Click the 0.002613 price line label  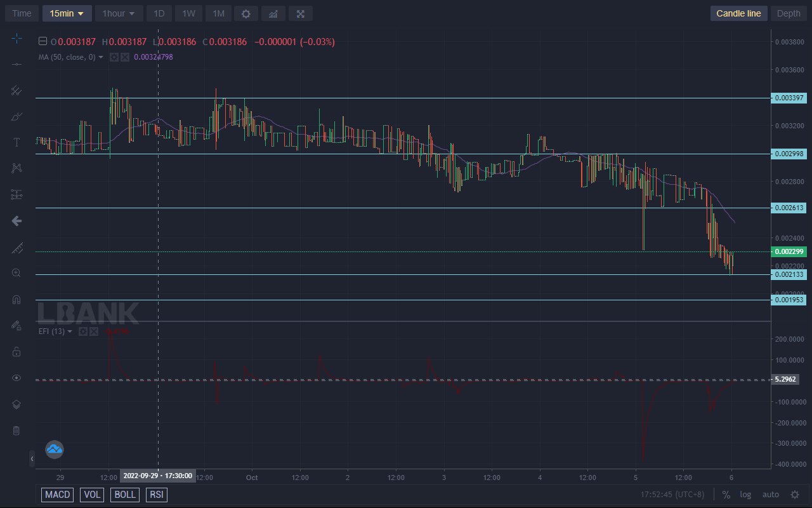[x=789, y=208]
